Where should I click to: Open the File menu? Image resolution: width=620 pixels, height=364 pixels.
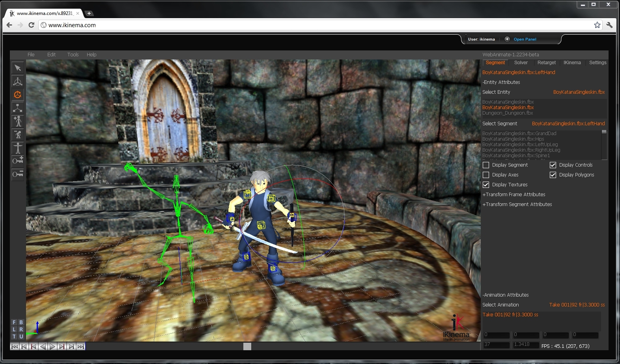pos(31,55)
